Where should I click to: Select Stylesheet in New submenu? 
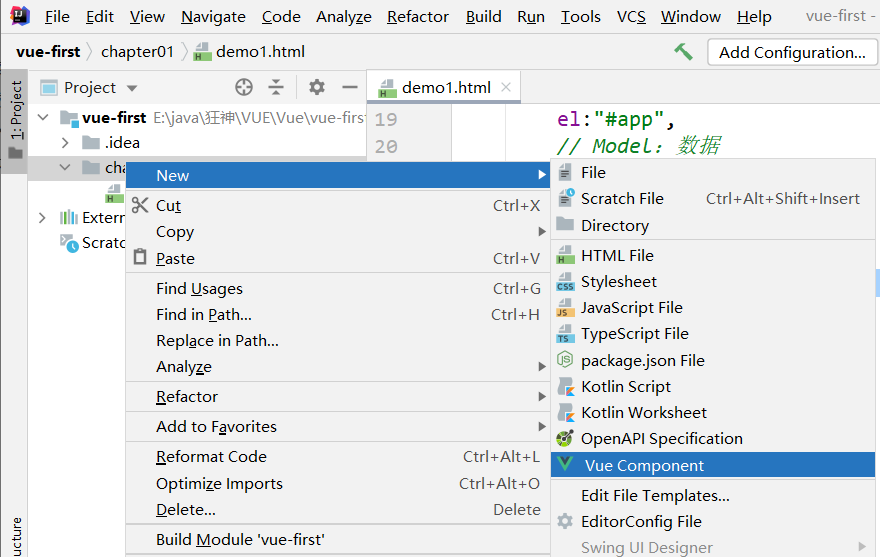pos(619,281)
